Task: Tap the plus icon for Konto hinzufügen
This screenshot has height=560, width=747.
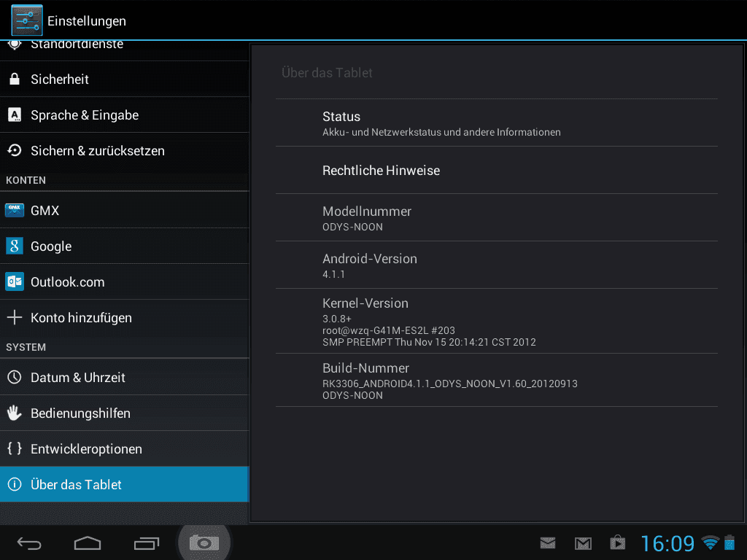Action: 15,317
